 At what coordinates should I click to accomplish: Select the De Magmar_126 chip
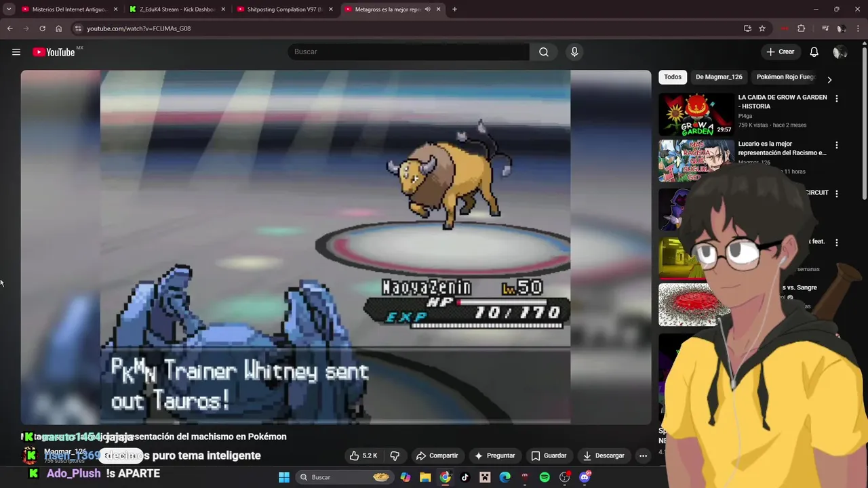(x=719, y=77)
